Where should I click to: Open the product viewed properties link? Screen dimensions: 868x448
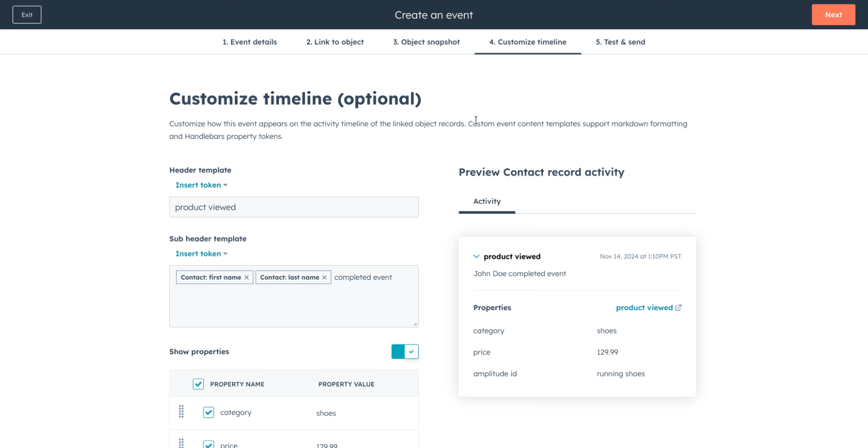click(644, 308)
